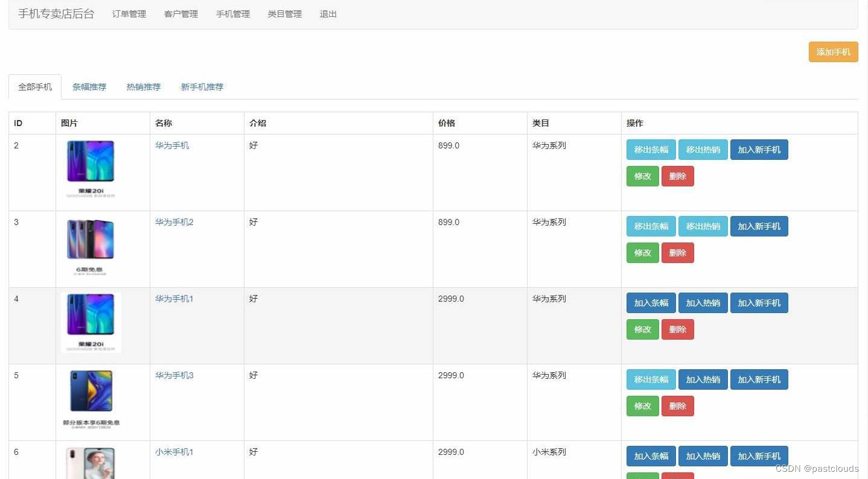Open the 客户管理 menu item
Viewport: 868px width, 479px height.
tap(180, 14)
